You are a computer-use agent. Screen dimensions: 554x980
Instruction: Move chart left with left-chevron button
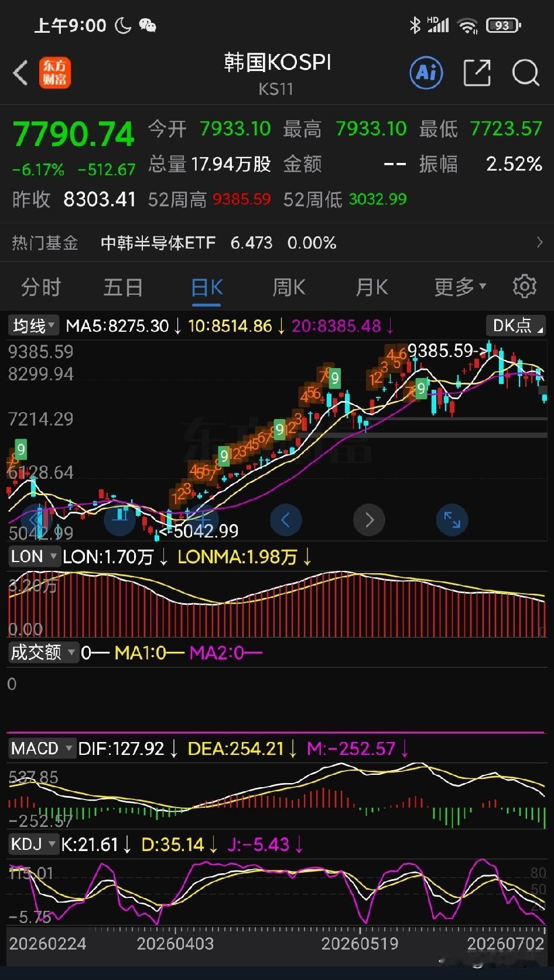pos(286,519)
